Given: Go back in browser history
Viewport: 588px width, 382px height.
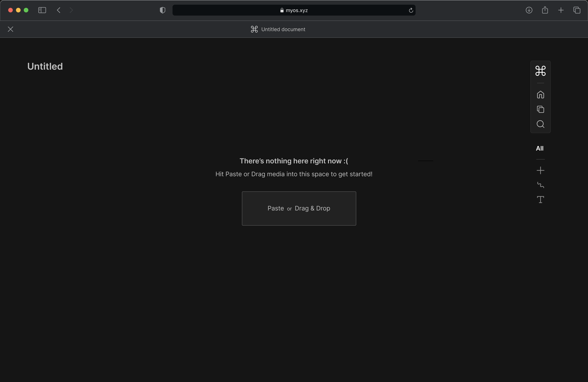Looking at the screenshot, I should (x=59, y=10).
